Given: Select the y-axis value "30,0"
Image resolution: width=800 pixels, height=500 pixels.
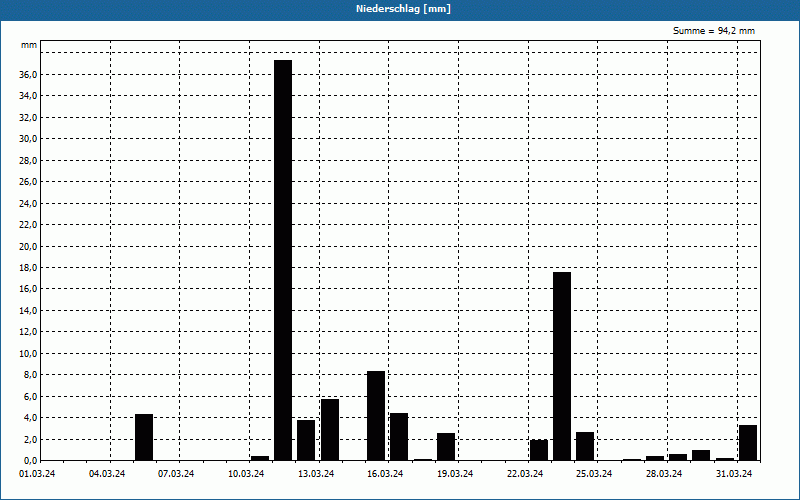Looking at the screenshot, I should pyautogui.click(x=28, y=139).
